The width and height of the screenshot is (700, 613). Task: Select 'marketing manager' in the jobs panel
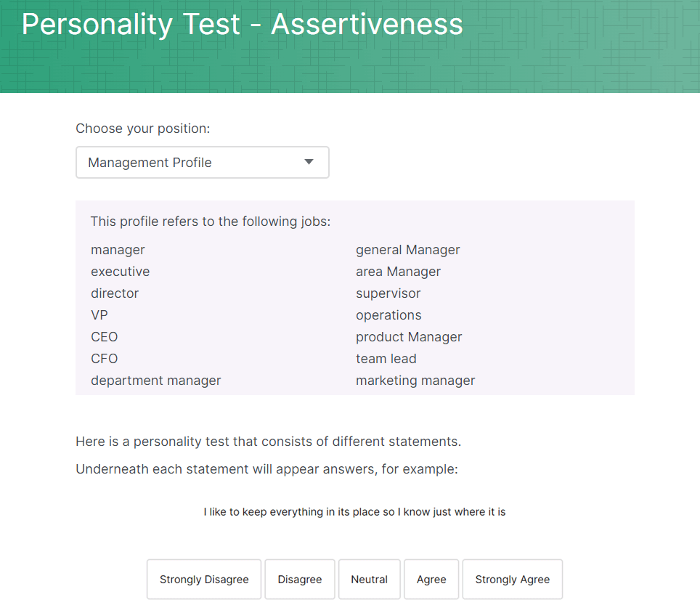click(x=415, y=380)
